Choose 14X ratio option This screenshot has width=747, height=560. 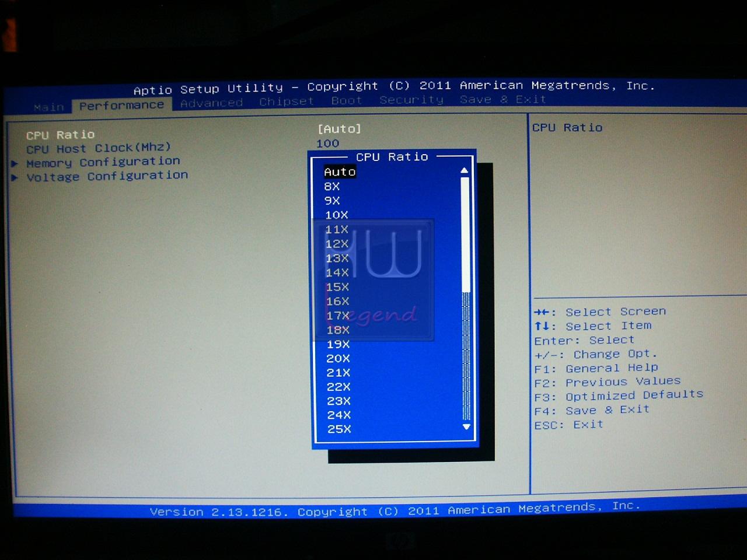pyautogui.click(x=337, y=272)
